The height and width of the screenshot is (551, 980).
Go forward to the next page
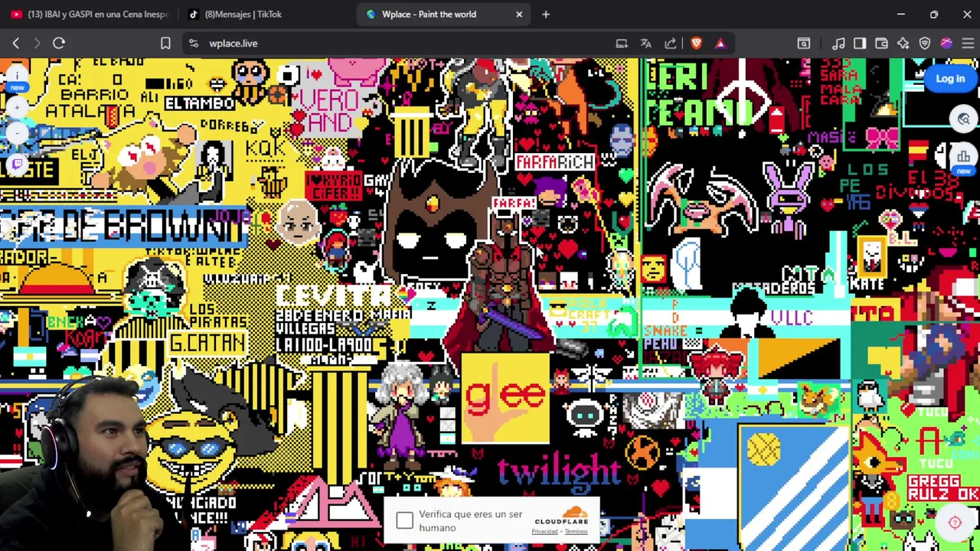coord(37,44)
